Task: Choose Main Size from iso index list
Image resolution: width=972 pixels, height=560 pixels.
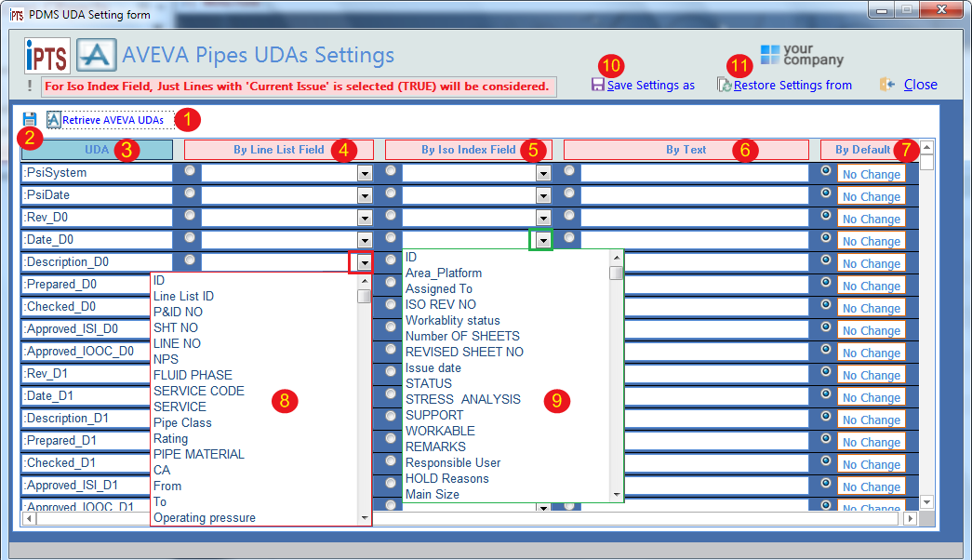Action: (433, 494)
